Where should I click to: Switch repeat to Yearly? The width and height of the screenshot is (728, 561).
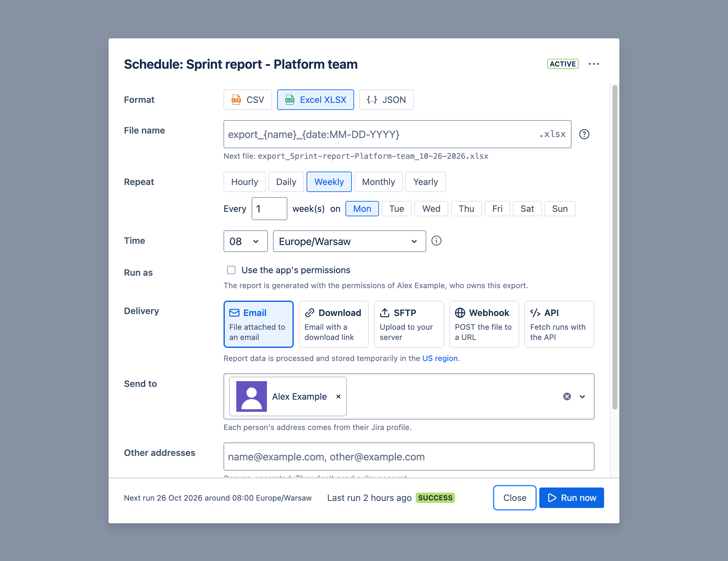(425, 182)
